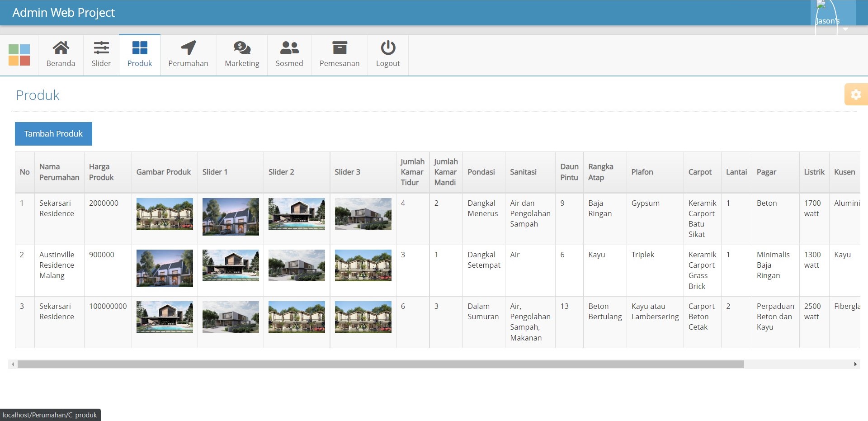Select the Slider settings icon
Viewport: 868px width, 421px height.
tap(101, 48)
